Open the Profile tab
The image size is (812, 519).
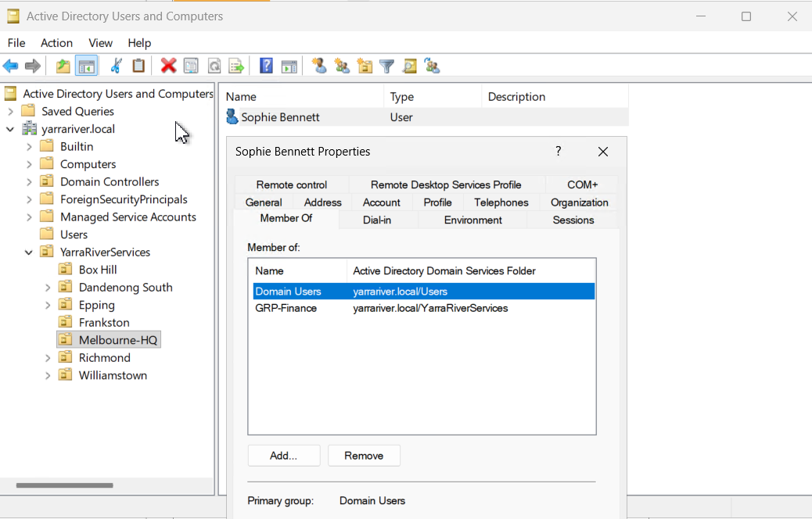point(437,202)
